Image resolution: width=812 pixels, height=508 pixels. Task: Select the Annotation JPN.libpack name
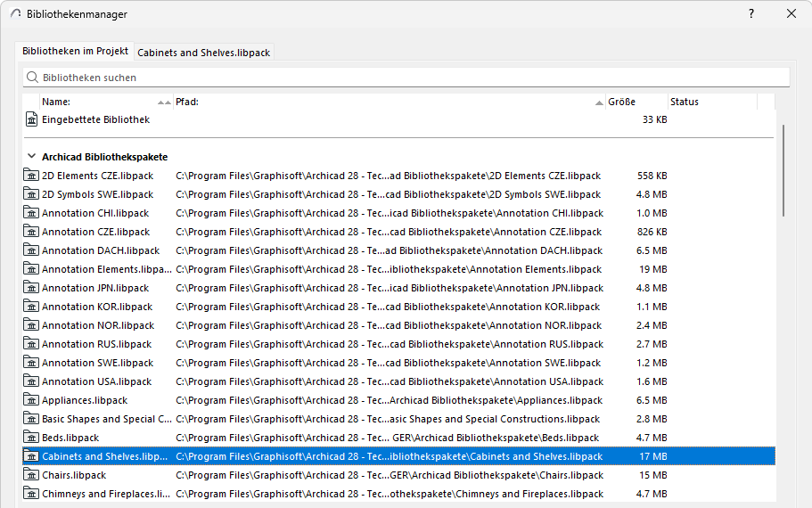95,287
